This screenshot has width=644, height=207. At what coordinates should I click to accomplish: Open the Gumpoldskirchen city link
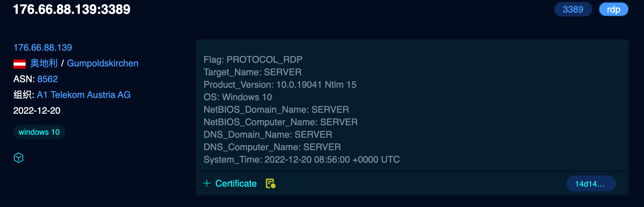coord(103,63)
